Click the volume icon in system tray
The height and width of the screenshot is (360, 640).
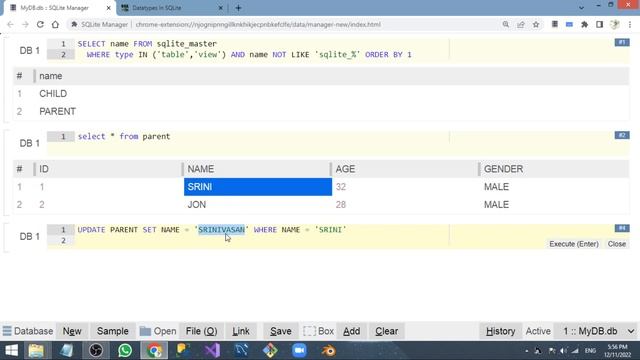pos(564,351)
